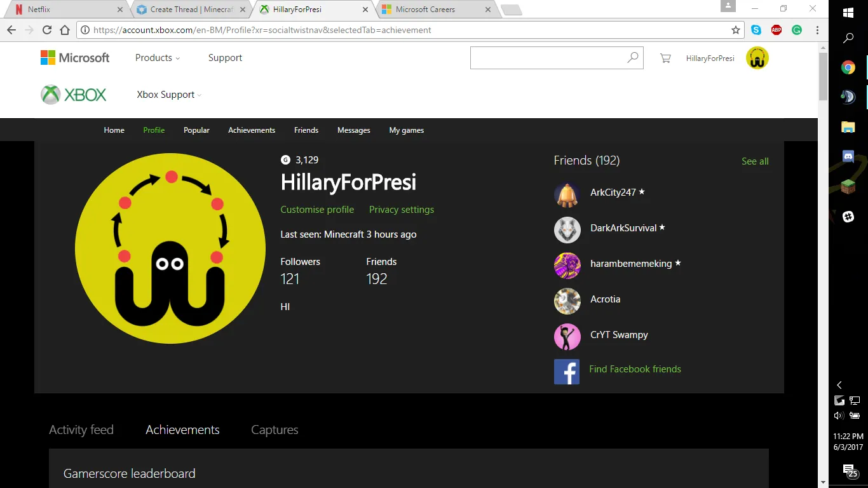The height and width of the screenshot is (488, 868).
Task: Open My games in Xbox navigation
Action: coord(407,130)
